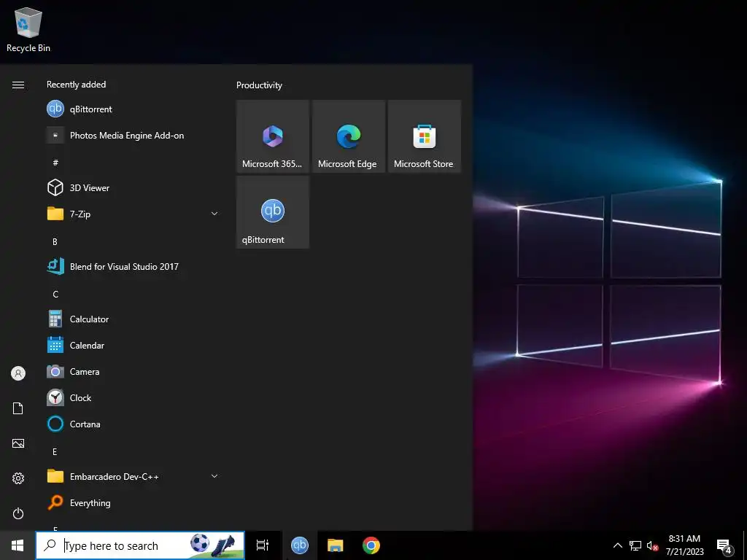Open the Clock app
The image size is (747, 560).
click(133, 397)
